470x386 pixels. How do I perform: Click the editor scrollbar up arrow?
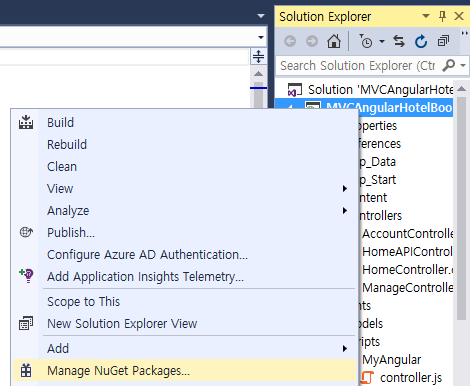(258, 73)
